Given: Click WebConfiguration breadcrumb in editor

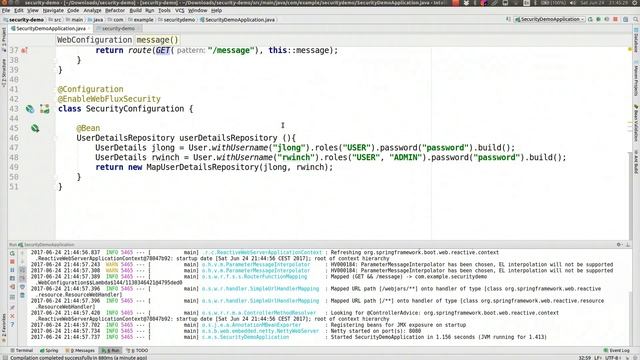Looking at the screenshot, I should pyautogui.click(x=94, y=40).
